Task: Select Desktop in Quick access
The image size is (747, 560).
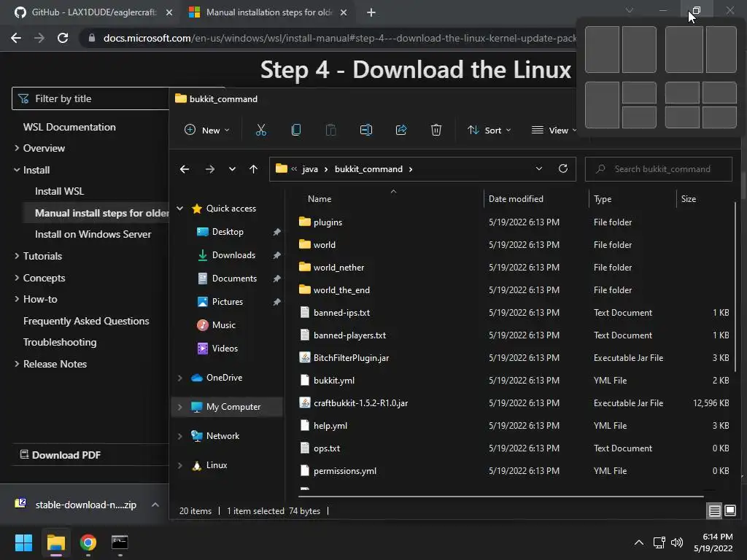Action: [x=228, y=232]
